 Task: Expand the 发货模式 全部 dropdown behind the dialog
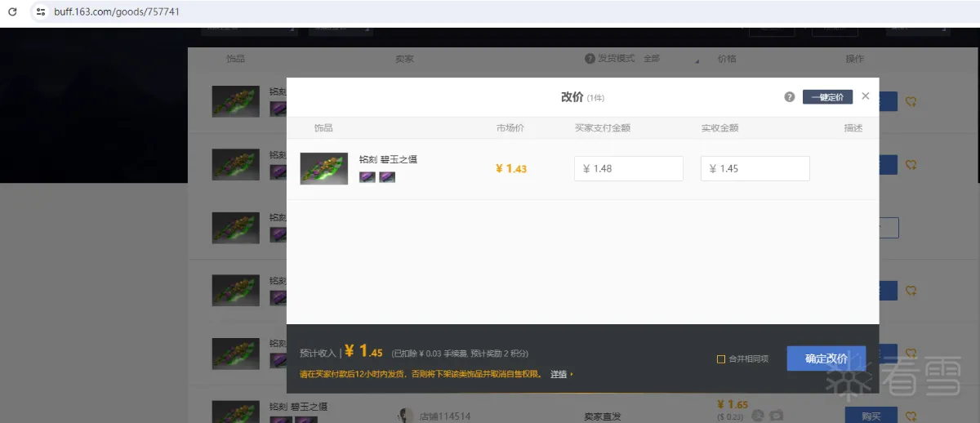671,59
